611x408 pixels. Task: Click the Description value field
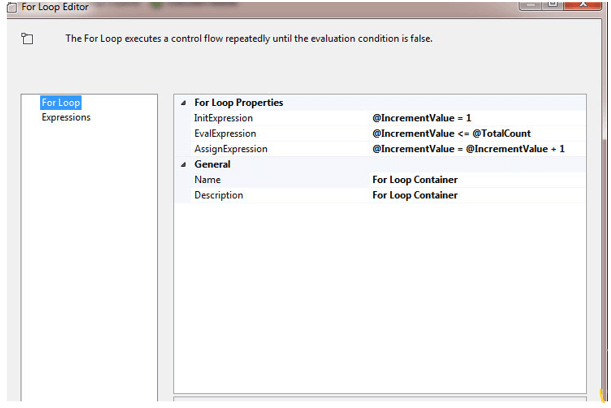(x=415, y=195)
